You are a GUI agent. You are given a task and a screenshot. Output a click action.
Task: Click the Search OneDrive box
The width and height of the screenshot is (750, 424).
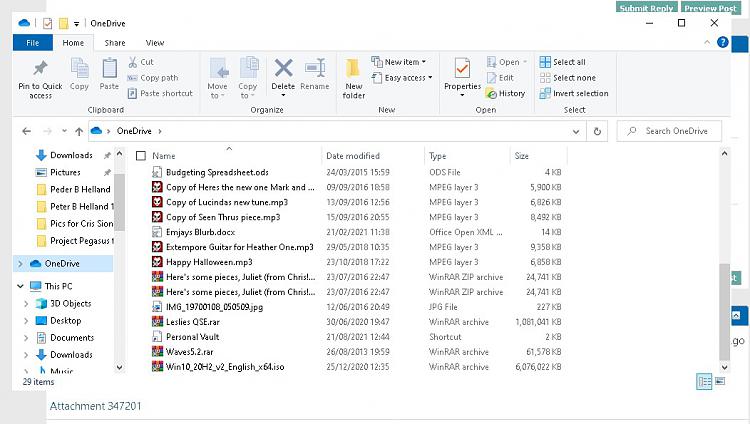click(x=670, y=131)
